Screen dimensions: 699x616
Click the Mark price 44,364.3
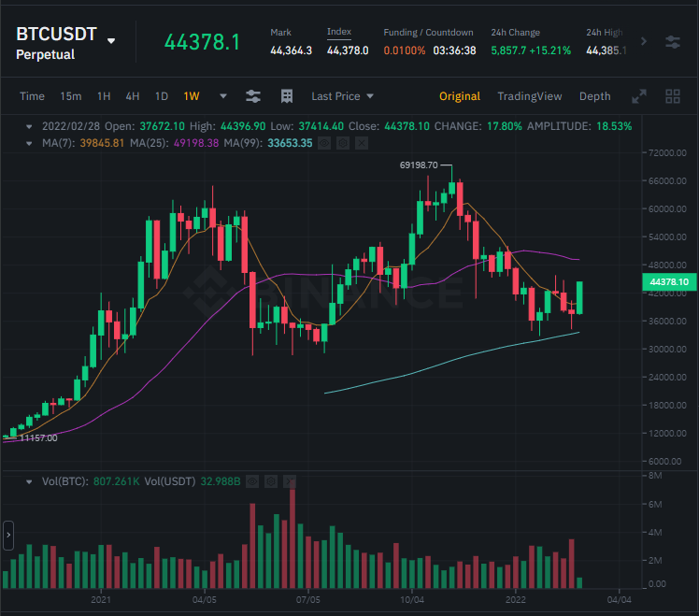(x=292, y=50)
